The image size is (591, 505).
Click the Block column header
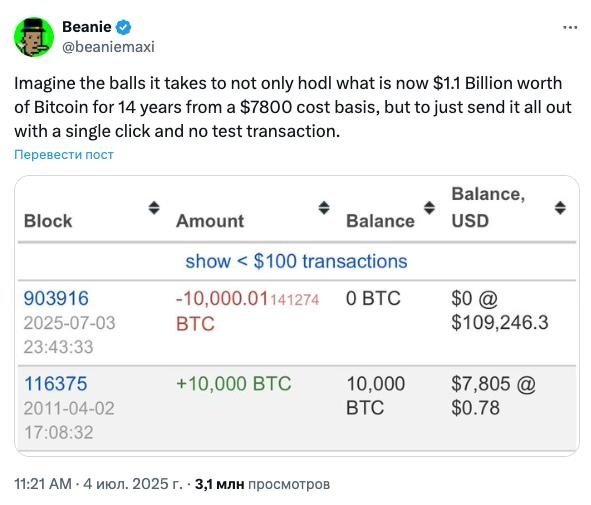coord(48,221)
